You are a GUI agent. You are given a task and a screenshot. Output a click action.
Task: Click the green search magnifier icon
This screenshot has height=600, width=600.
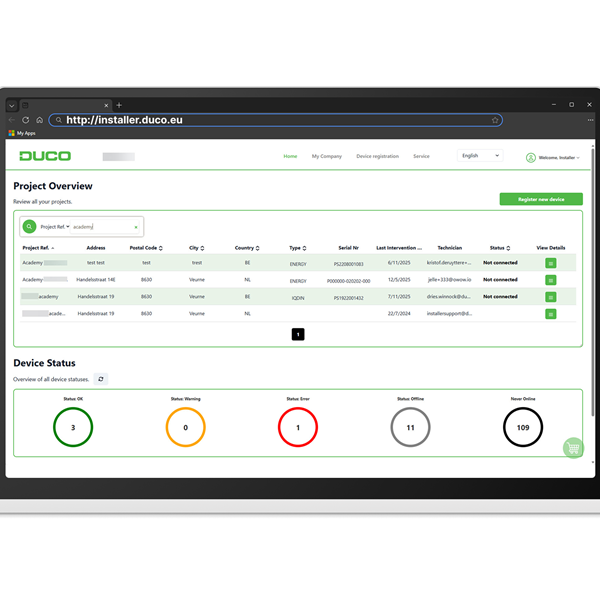point(29,227)
